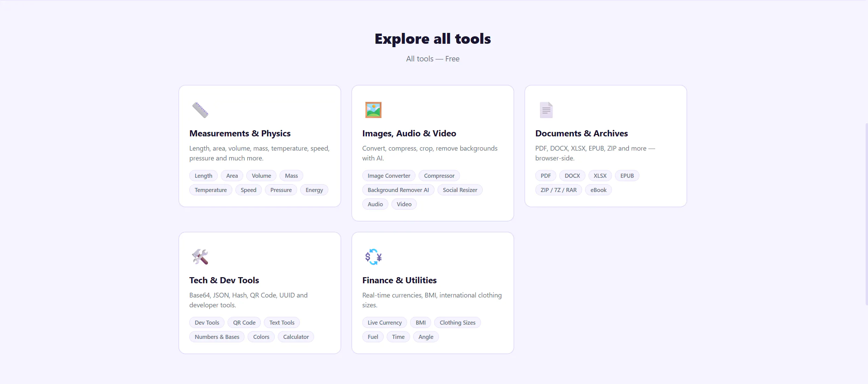Viewport: 868px width, 384px height.
Task: Click the document page icon for Documents & Archives
Action: (x=546, y=110)
